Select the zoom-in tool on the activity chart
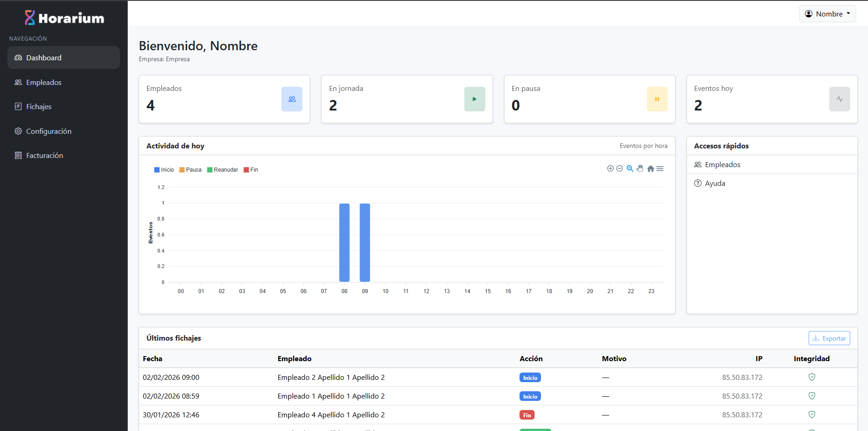The height and width of the screenshot is (431, 868). coord(610,168)
